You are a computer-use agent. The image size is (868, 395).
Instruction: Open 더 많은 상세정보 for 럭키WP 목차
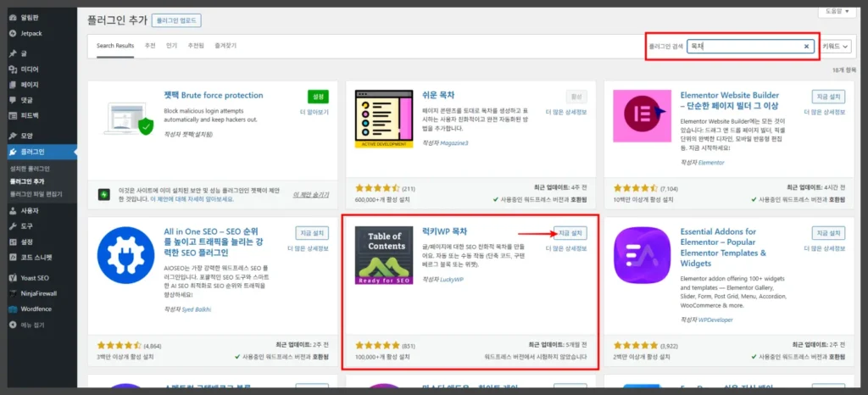click(x=566, y=248)
